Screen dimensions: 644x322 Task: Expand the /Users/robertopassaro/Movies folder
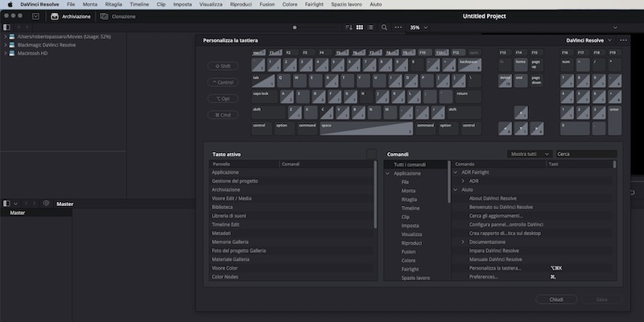pyautogui.click(x=6, y=36)
